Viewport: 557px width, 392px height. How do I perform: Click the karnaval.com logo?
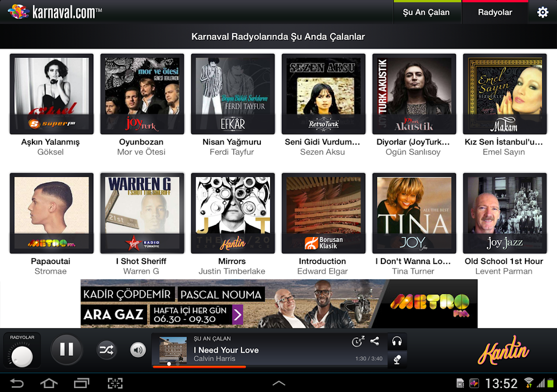pos(55,12)
